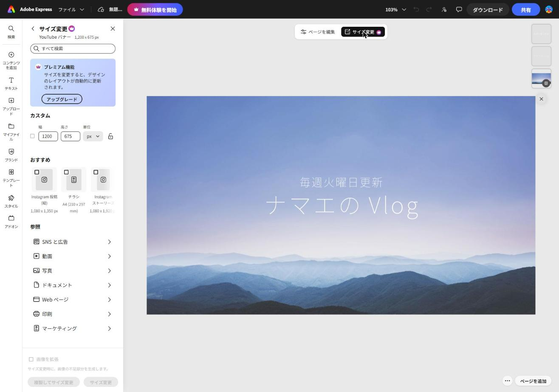Click the アップグレード button
The image size is (559, 392).
tap(62, 99)
